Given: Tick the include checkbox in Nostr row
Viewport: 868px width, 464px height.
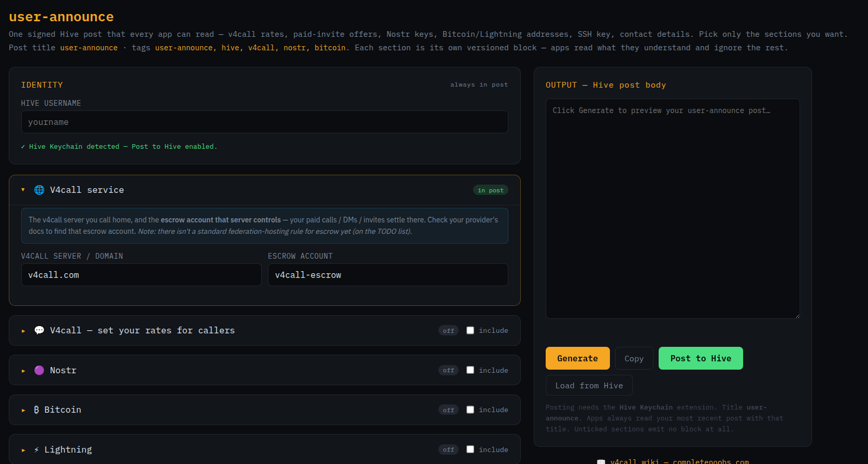Looking at the screenshot, I should coord(470,370).
